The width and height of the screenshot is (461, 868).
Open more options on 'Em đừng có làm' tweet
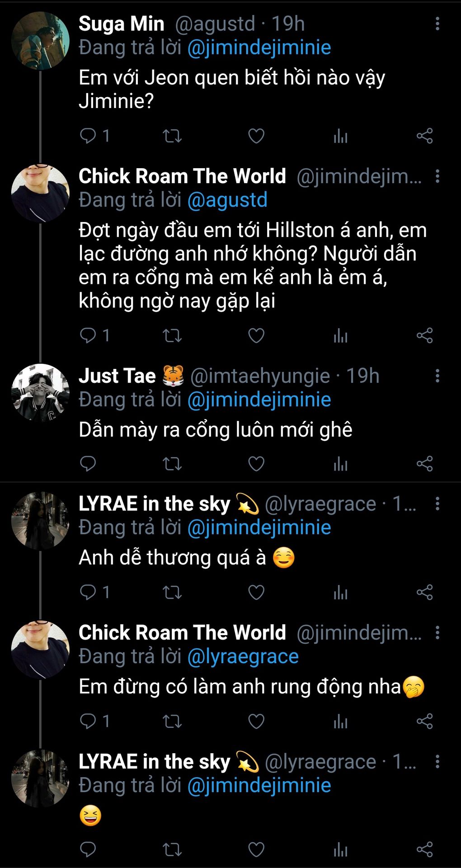437,632
